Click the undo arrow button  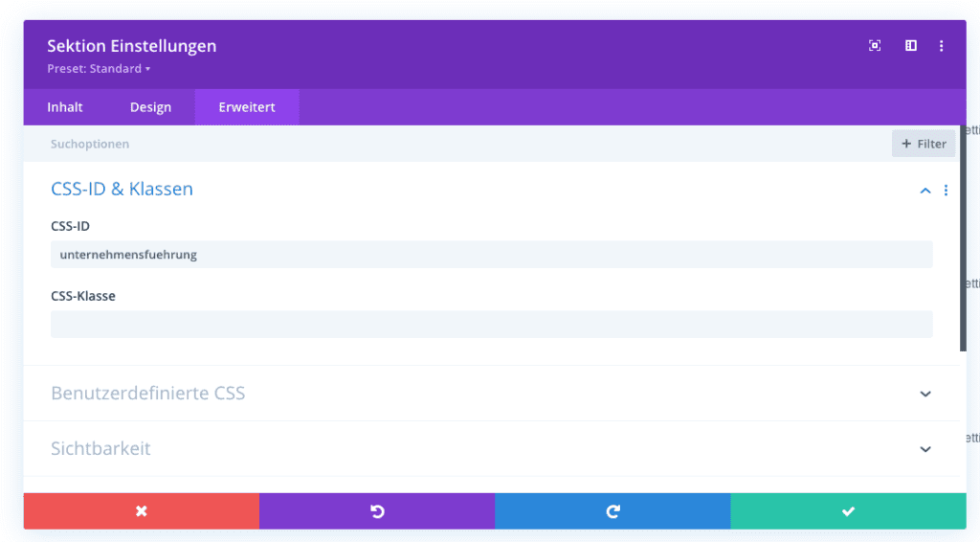377,511
